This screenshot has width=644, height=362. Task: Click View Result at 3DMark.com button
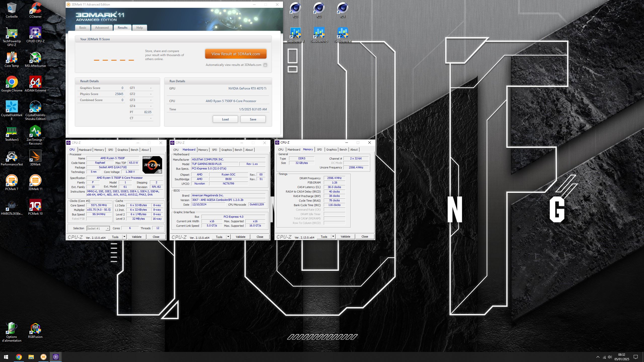(236, 54)
